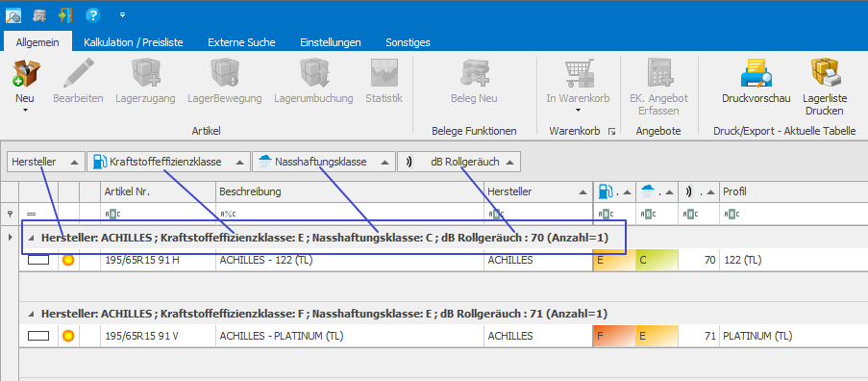Click the door exit icon in title bar
The image size is (868, 381).
(x=65, y=15)
